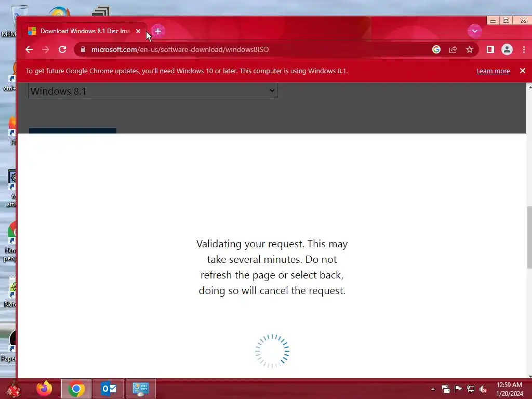Open the Chrome profile avatar

coord(507,49)
